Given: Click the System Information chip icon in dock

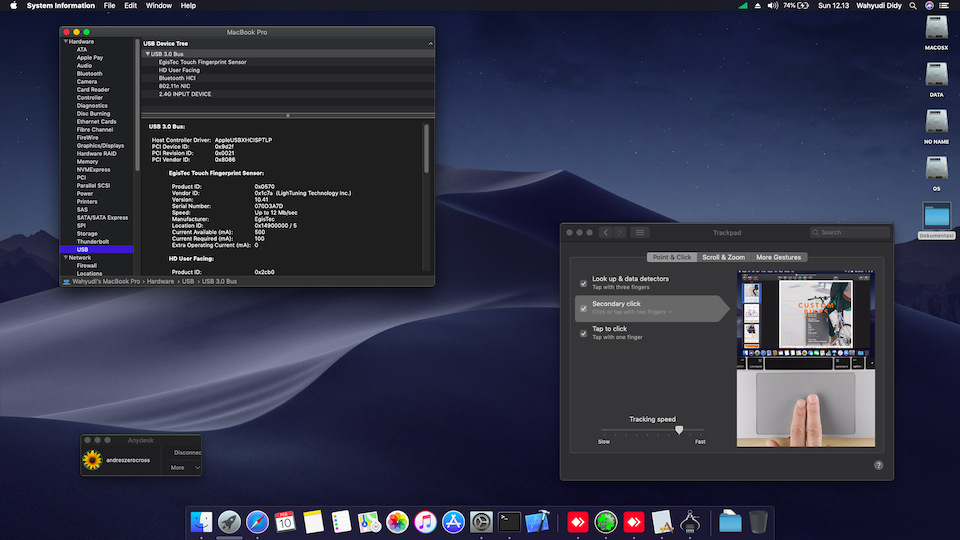Looking at the screenshot, I should click(690, 522).
